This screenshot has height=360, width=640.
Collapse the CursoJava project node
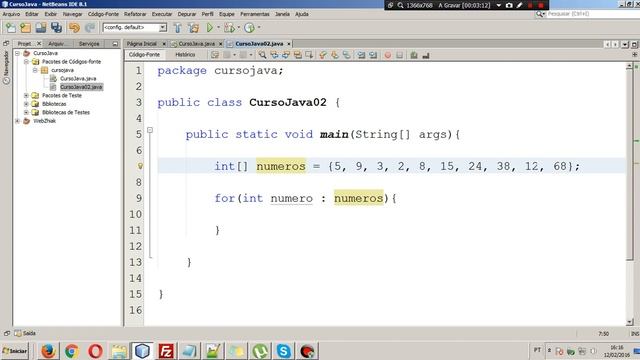(18, 53)
